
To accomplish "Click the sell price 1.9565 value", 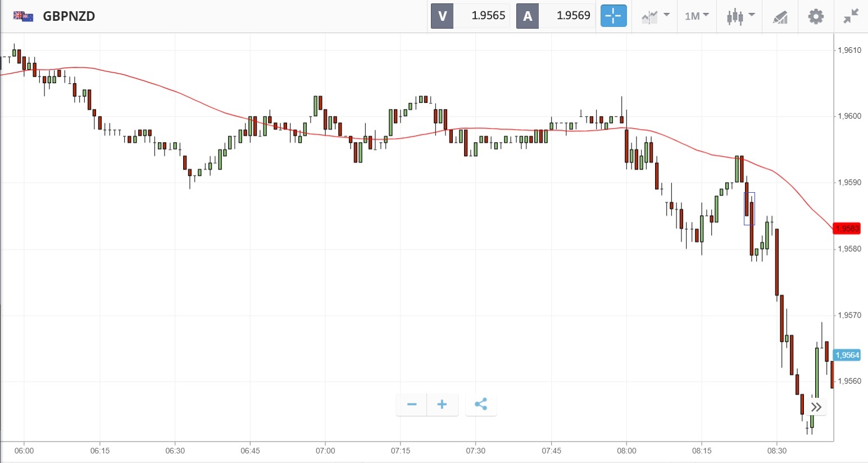I will 488,16.
